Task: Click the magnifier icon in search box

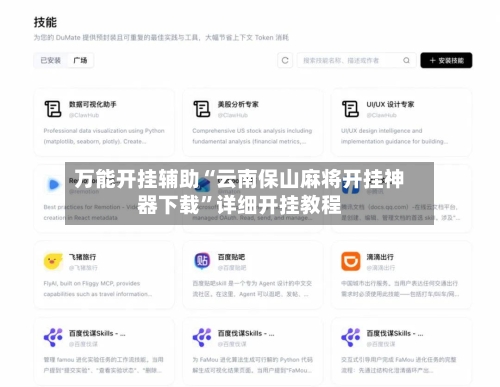Action: (x=406, y=60)
